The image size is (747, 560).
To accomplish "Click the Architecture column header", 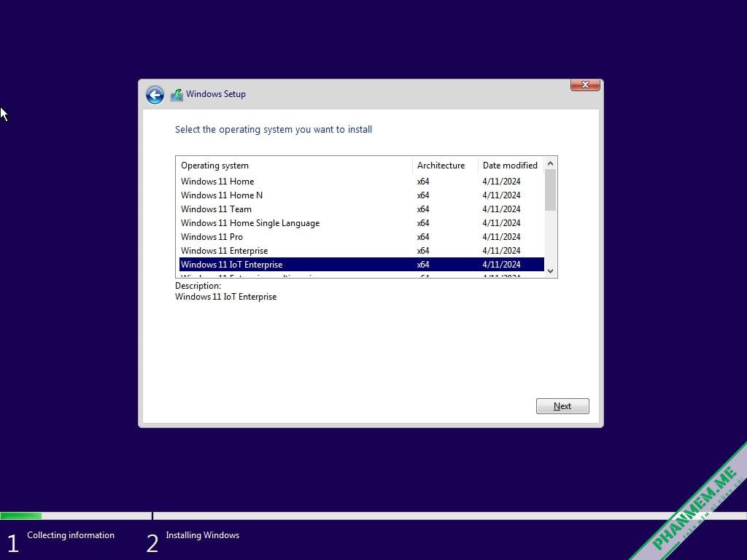I will click(x=445, y=166).
